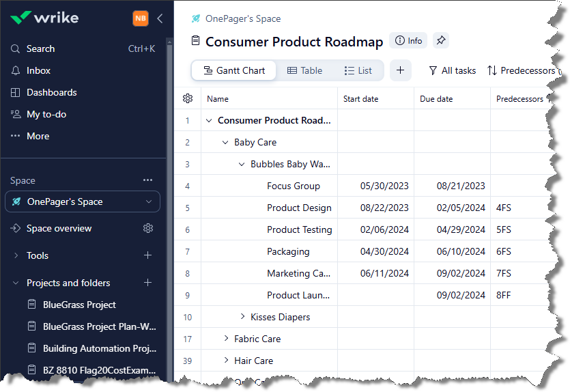Click the Predecessors sort button
Image resolution: width=570 pixels, height=392 pixels.
(x=524, y=70)
